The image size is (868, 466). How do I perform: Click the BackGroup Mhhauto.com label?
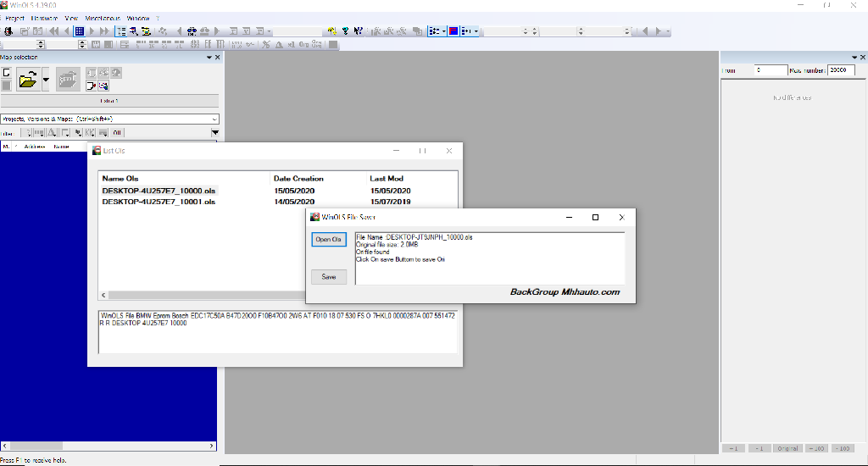(x=565, y=292)
